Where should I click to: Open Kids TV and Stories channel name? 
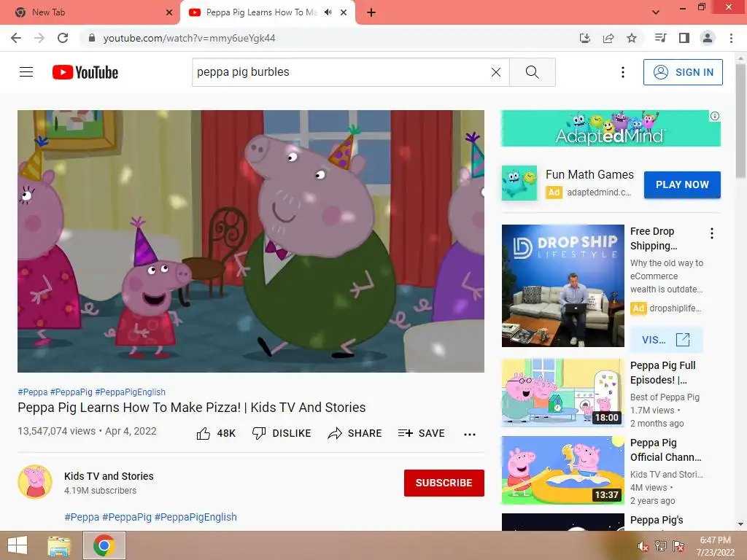point(109,476)
